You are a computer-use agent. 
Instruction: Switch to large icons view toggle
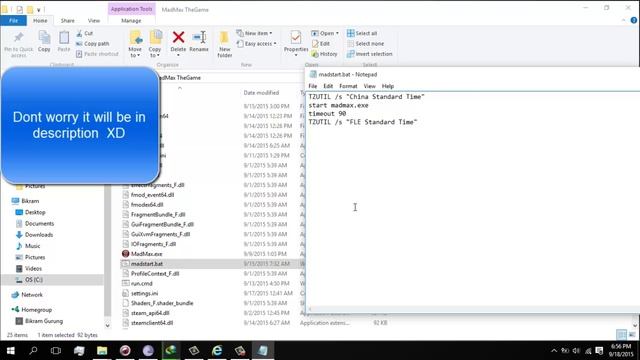click(x=632, y=335)
